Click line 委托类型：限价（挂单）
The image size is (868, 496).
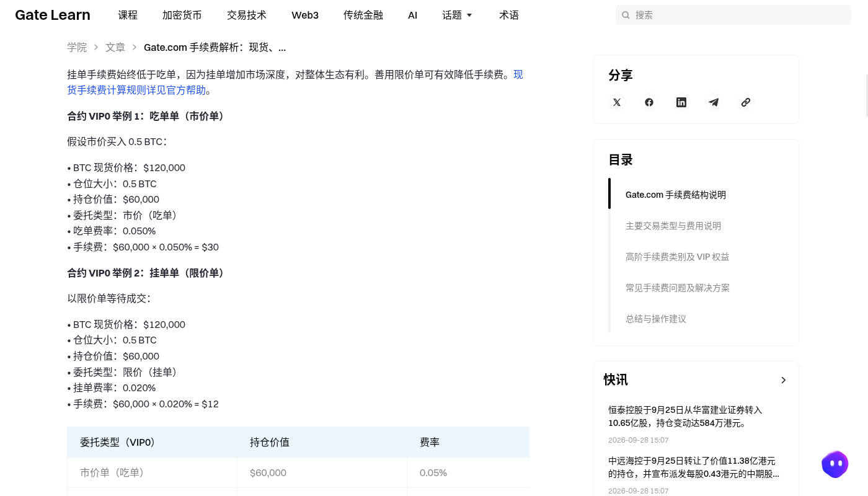tap(123, 372)
